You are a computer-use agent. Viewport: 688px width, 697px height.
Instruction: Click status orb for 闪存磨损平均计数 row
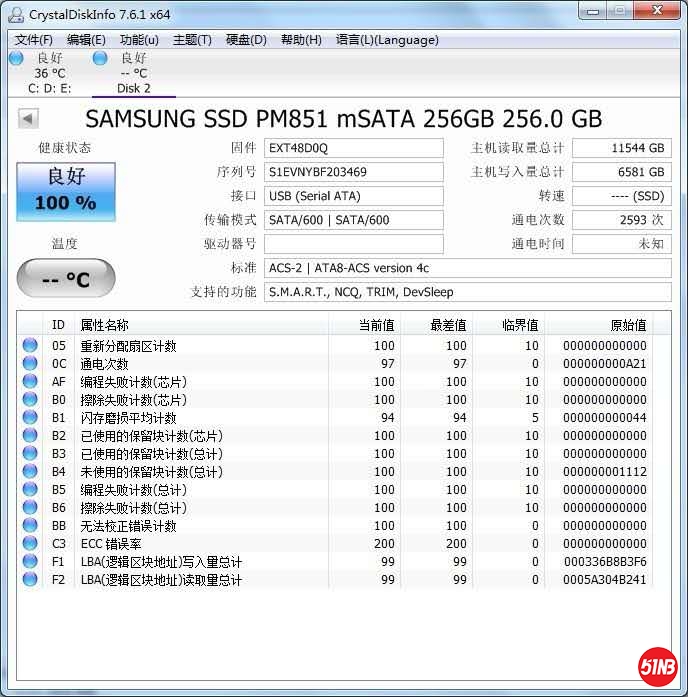pyautogui.click(x=30, y=418)
